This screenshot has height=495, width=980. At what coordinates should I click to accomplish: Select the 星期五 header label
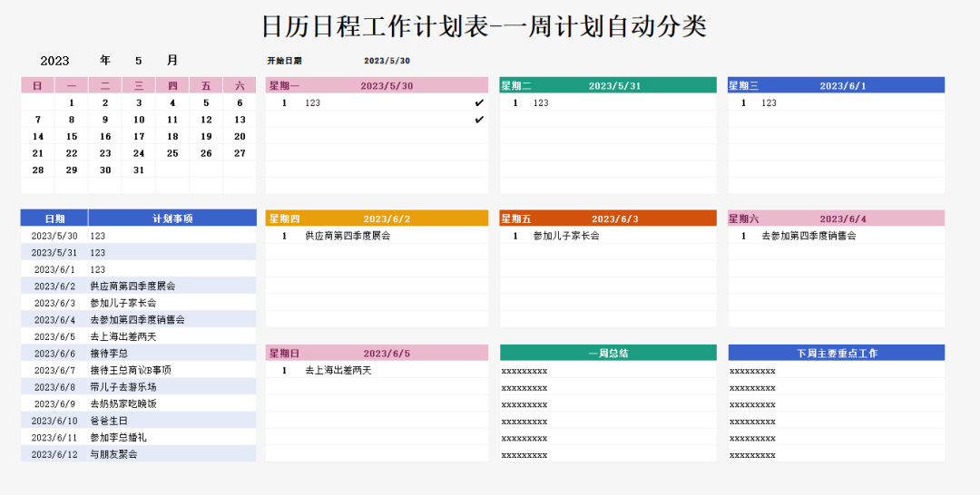coord(516,219)
